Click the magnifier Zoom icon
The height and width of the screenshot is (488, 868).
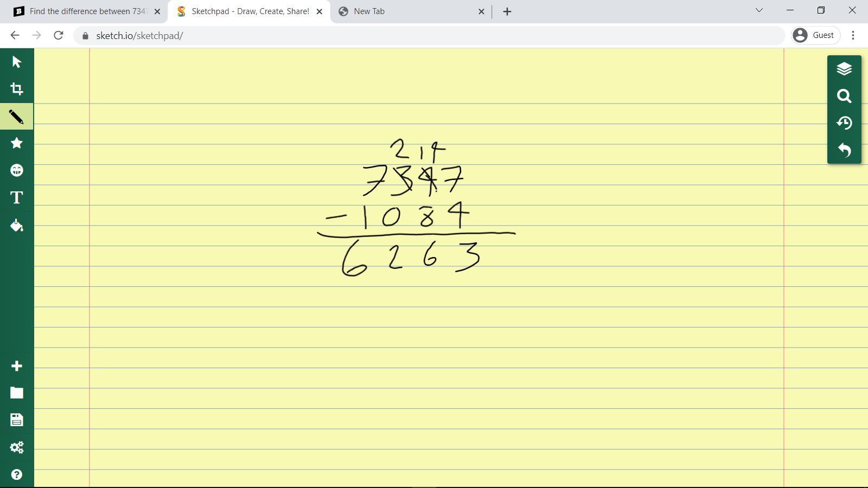coord(844,96)
